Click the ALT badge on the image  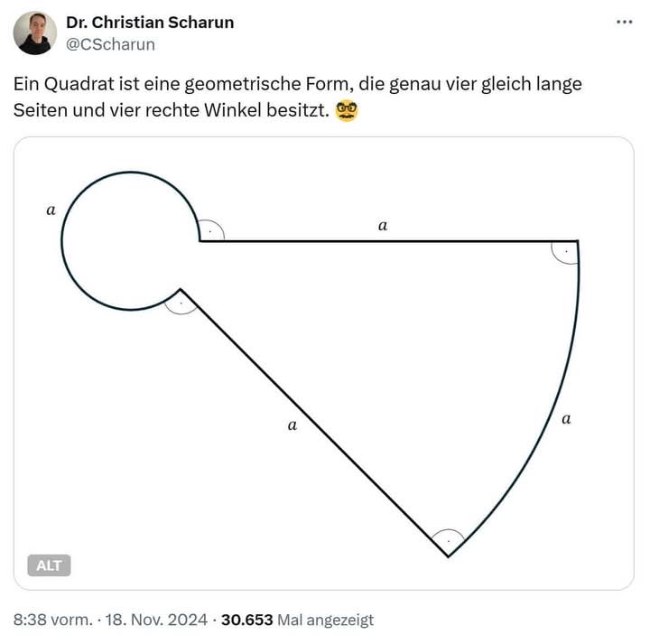[x=50, y=565]
